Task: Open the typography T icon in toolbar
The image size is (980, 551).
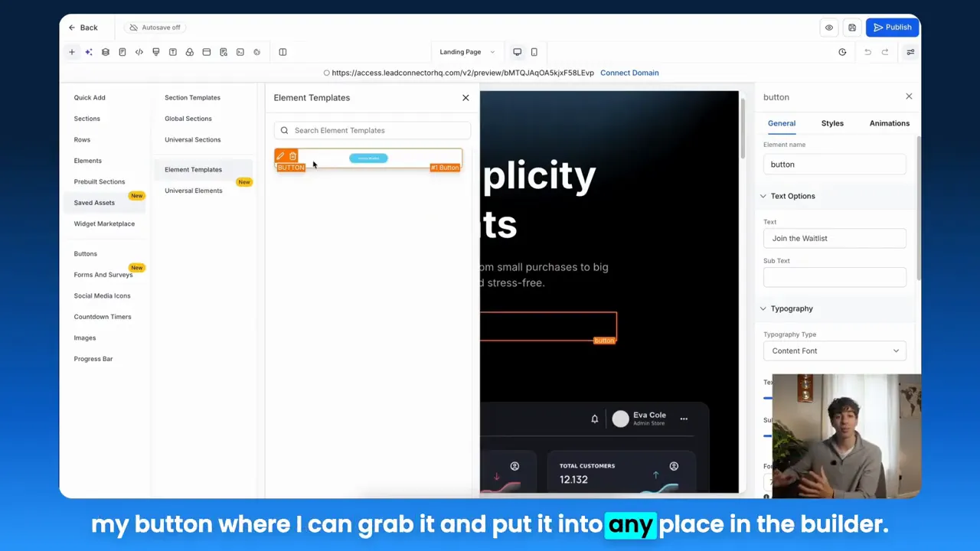Action: (173, 52)
